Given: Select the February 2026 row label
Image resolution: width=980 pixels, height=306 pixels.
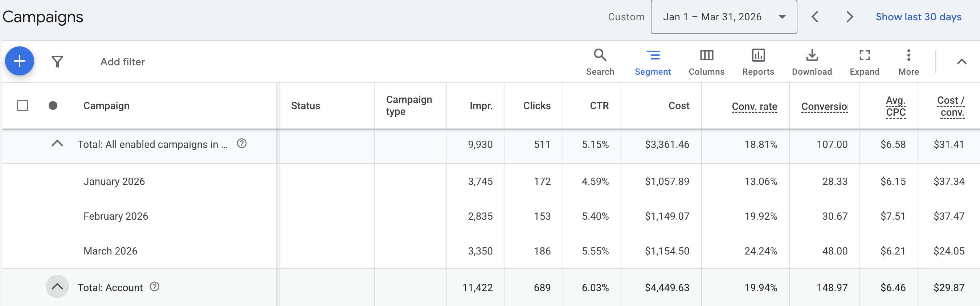Looking at the screenshot, I should coord(116,216).
